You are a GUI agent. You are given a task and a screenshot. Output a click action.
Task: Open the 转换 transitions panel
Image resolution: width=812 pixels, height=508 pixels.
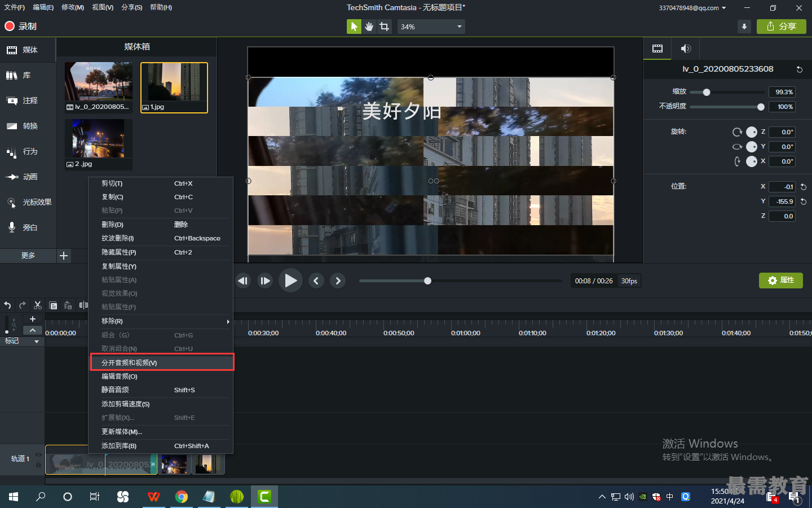tap(28, 126)
